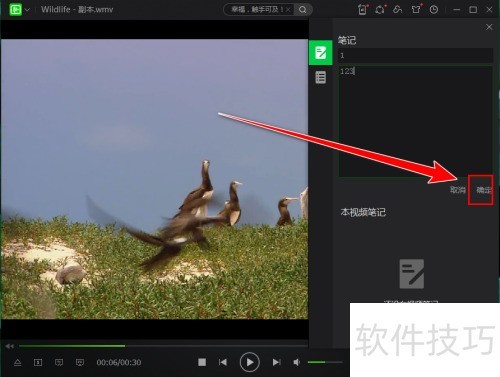The image size is (500, 377).
Task: Mute the speaker volume icon
Action: click(x=296, y=362)
